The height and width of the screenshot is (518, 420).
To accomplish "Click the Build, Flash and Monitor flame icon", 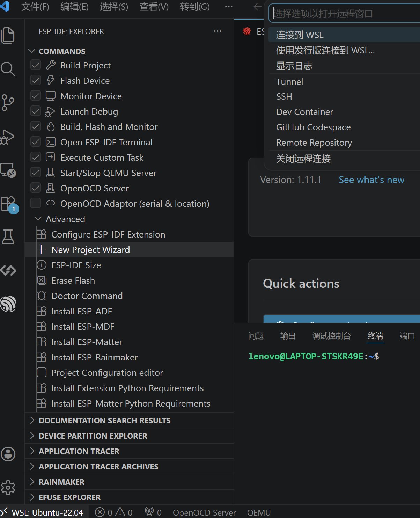I will click(x=51, y=126).
